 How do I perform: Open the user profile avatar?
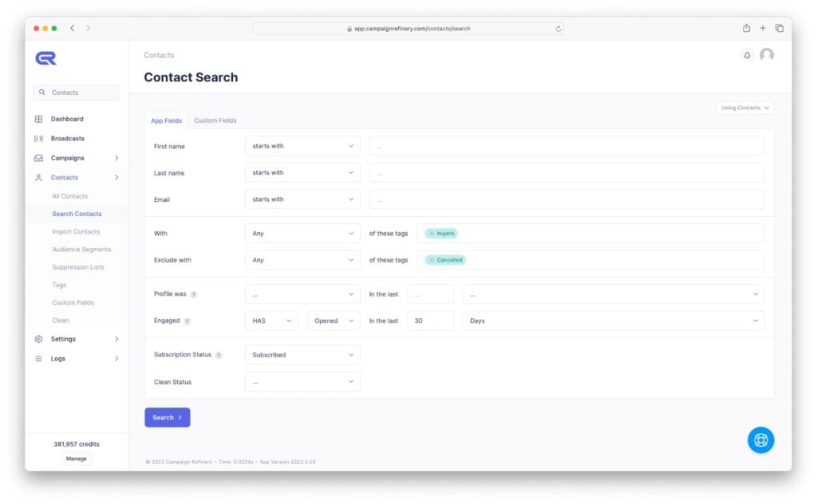point(767,55)
